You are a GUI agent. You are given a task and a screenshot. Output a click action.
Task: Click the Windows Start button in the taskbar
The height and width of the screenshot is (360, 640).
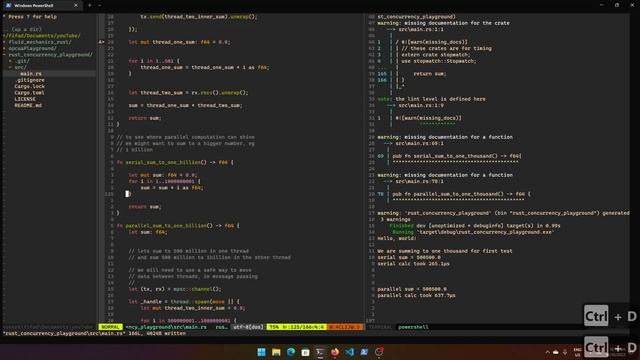point(261,352)
